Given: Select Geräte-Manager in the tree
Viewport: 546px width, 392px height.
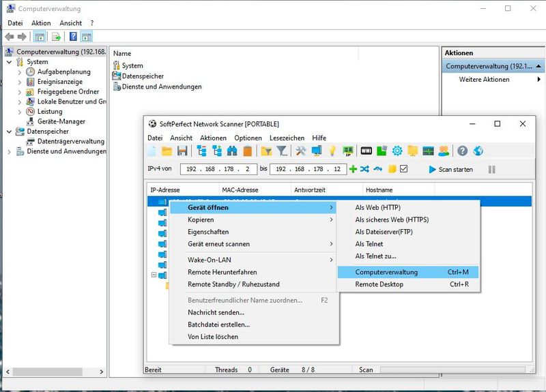Looking at the screenshot, I should pos(61,121).
